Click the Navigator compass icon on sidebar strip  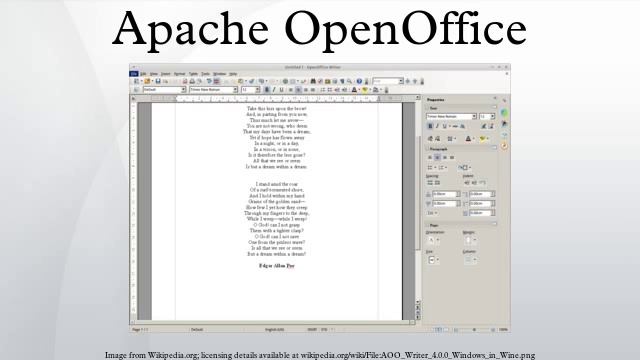coord(504,146)
